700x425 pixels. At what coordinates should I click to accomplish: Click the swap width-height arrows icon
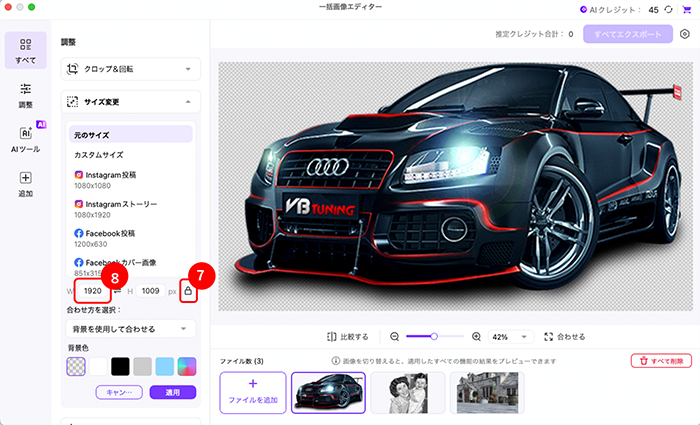[117, 291]
